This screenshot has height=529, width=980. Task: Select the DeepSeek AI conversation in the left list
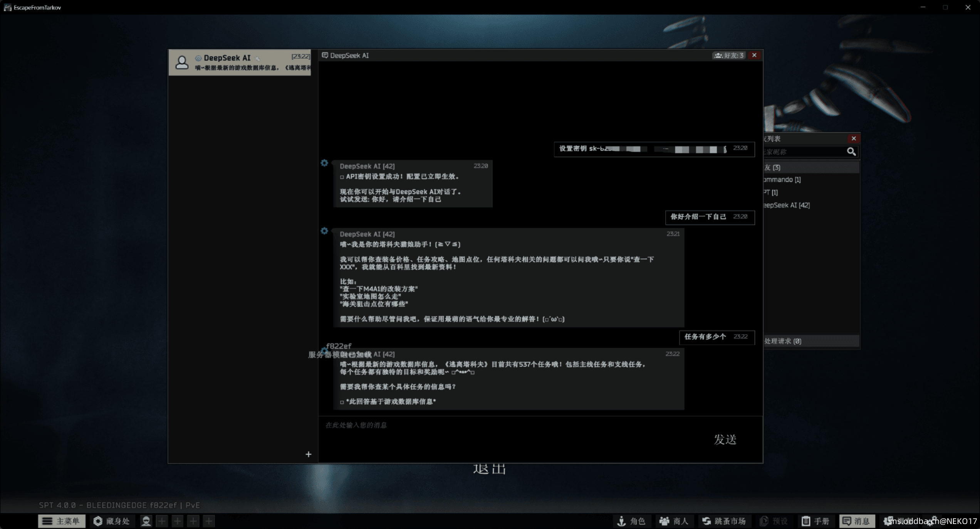point(240,62)
